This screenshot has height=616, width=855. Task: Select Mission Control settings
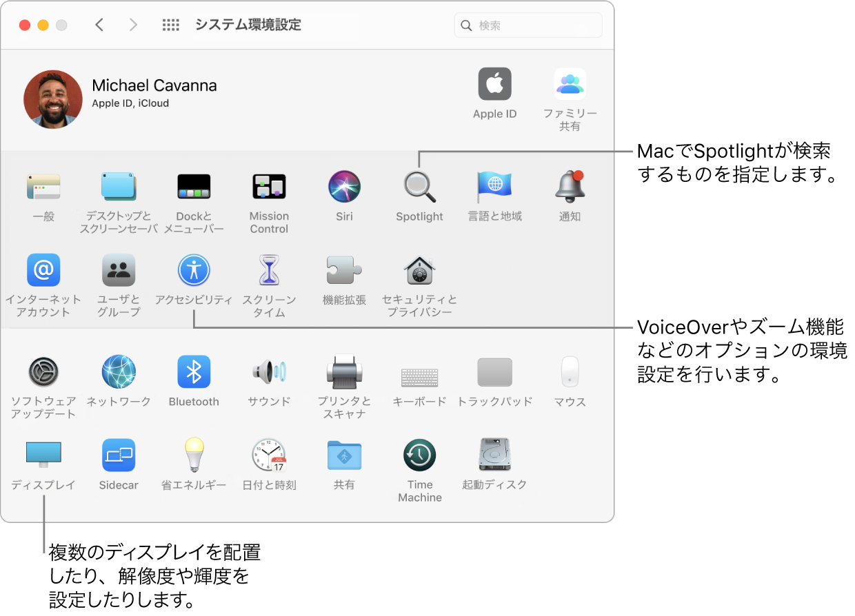pyautogui.click(x=269, y=186)
